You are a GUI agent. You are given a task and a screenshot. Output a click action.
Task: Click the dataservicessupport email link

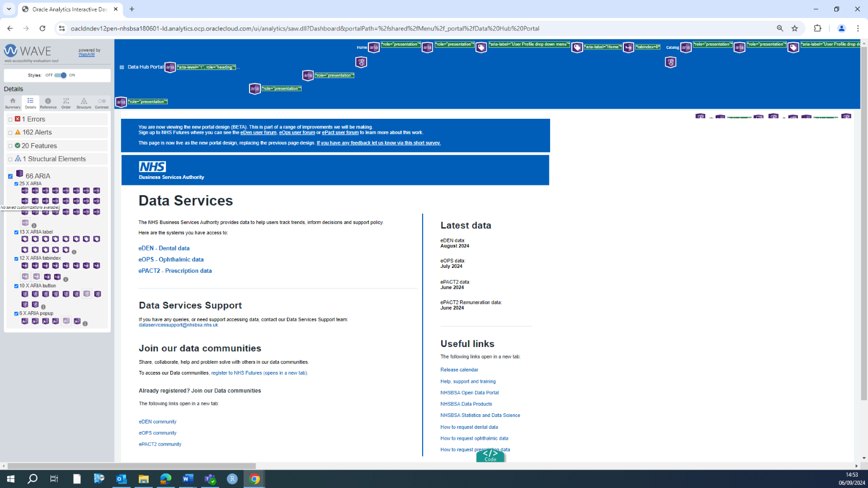tap(178, 325)
